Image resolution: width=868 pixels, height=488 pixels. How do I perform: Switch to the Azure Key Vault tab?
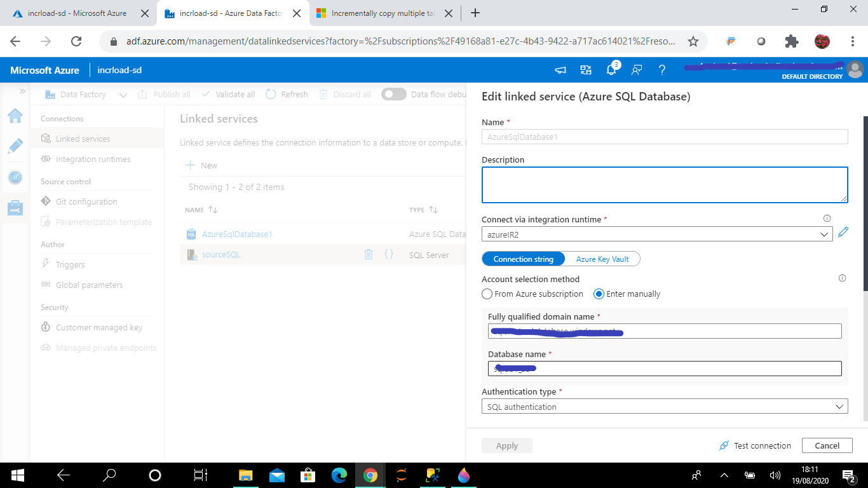click(x=602, y=259)
